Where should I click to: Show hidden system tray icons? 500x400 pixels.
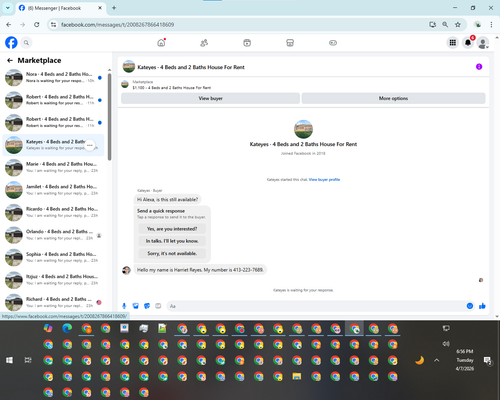(x=437, y=360)
